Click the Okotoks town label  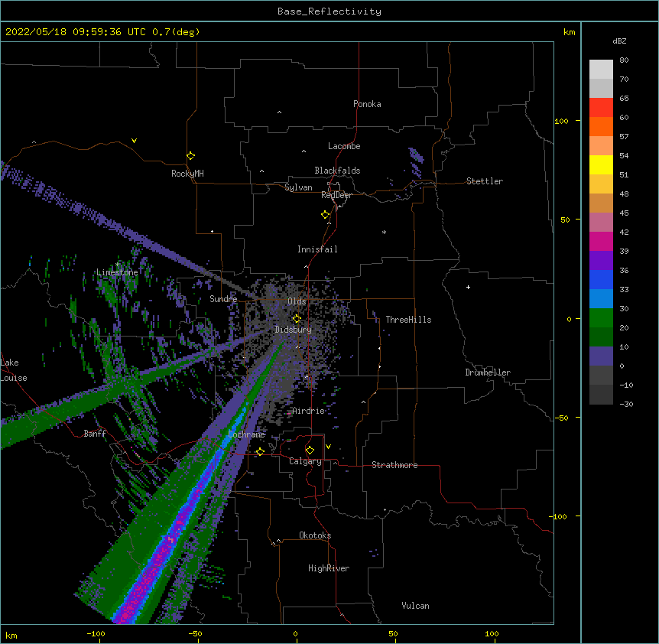(315, 535)
